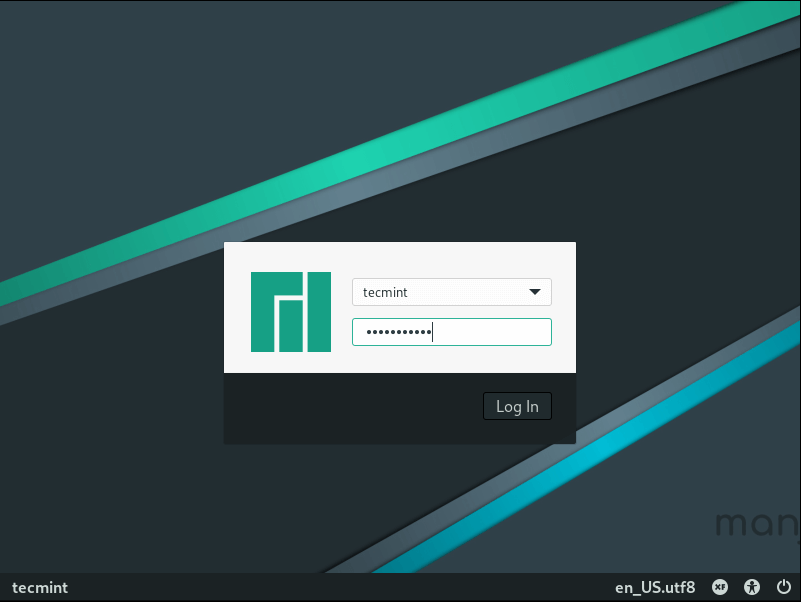Click the Log In button
The width and height of the screenshot is (801, 602).
517,406
